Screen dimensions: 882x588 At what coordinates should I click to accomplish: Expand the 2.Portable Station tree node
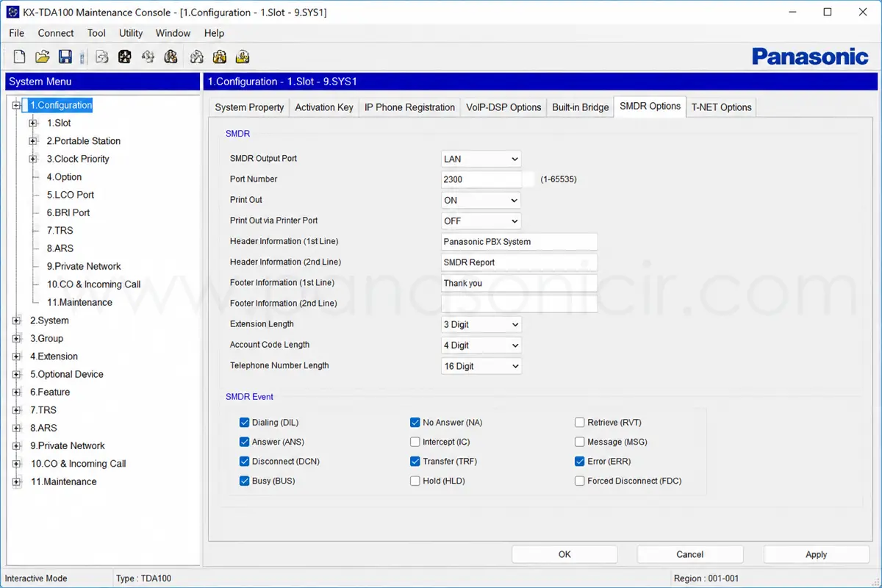(x=33, y=141)
